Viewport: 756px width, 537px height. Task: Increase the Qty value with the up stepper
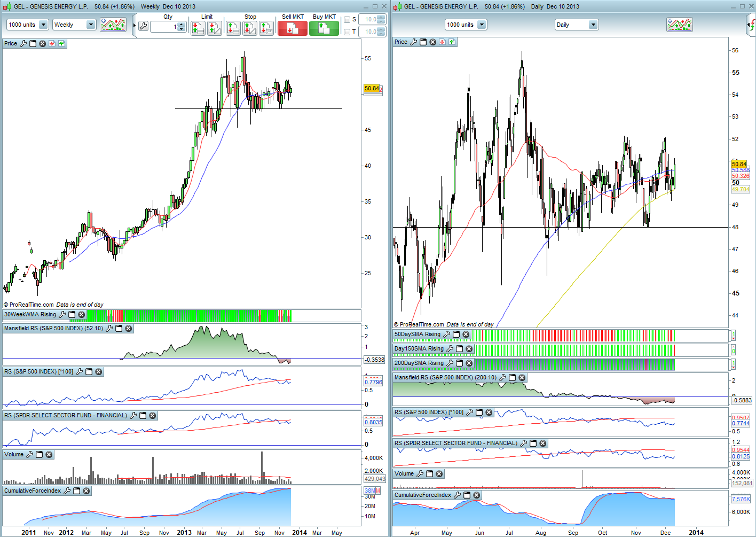182,24
